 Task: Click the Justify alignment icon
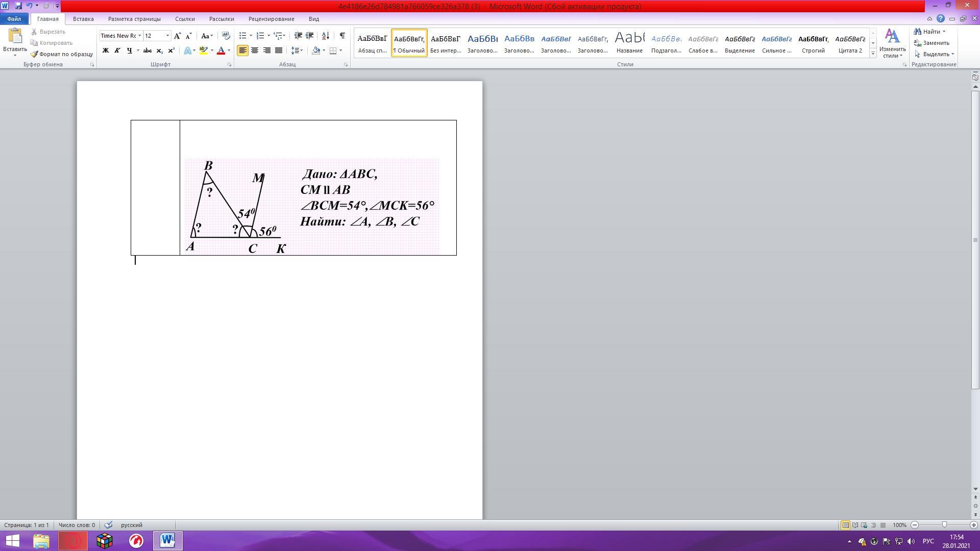pos(279,51)
